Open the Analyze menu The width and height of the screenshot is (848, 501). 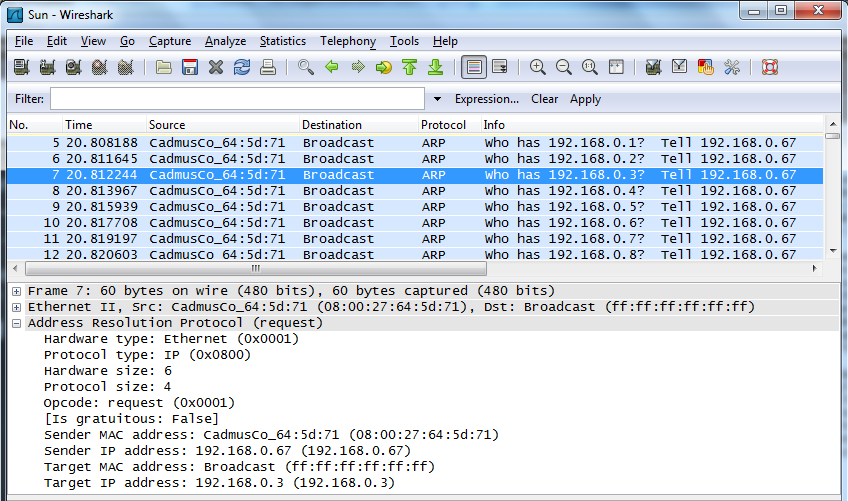click(226, 41)
